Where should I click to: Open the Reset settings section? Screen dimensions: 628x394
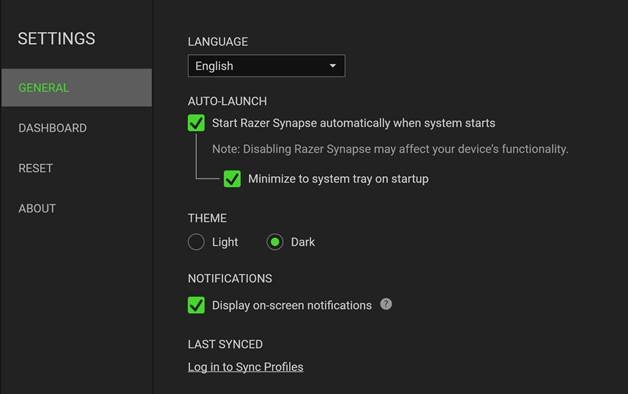tap(35, 168)
